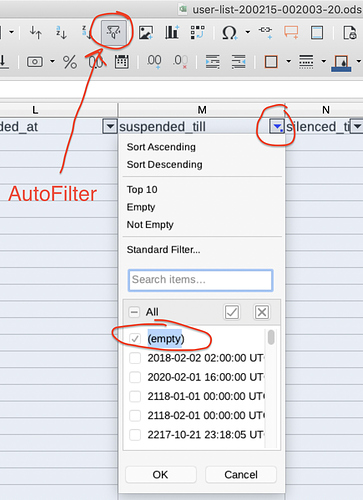
Task: Select all filter items with the checkmark button
Action: pyautogui.click(x=232, y=312)
